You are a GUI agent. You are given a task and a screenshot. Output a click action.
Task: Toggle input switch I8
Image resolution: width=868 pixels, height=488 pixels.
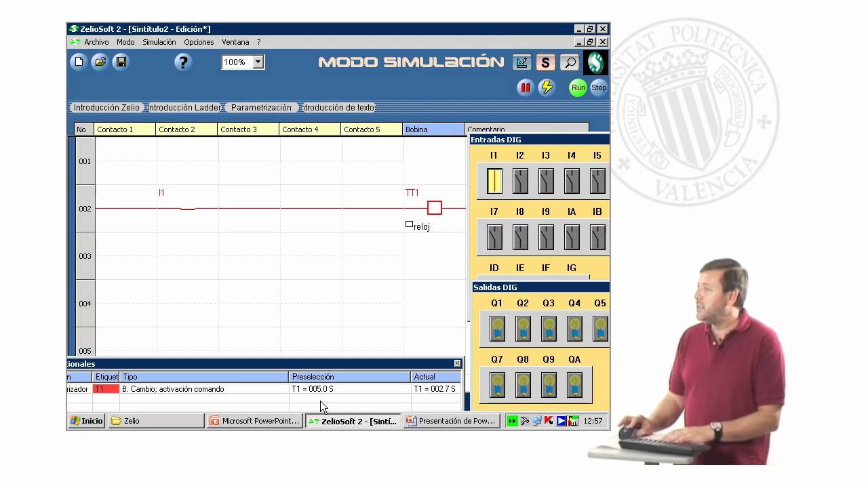coord(520,237)
